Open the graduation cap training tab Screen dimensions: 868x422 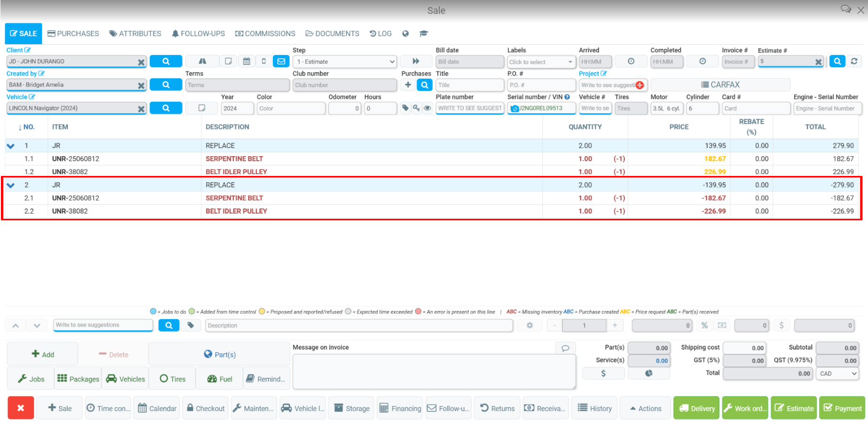(423, 34)
